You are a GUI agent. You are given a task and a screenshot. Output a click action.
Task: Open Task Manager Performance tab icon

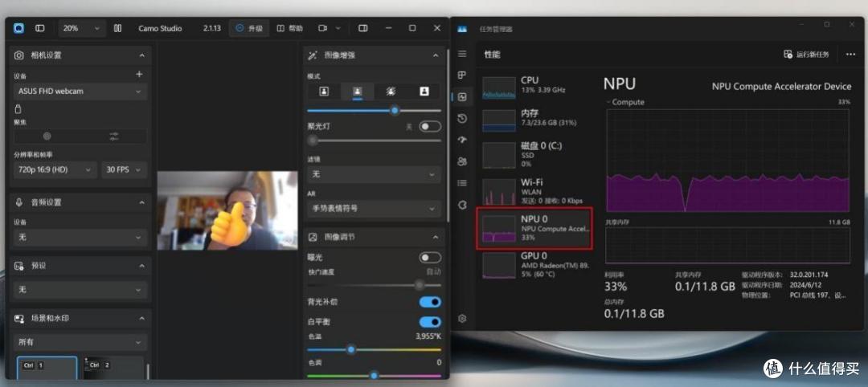click(x=462, y=96)
